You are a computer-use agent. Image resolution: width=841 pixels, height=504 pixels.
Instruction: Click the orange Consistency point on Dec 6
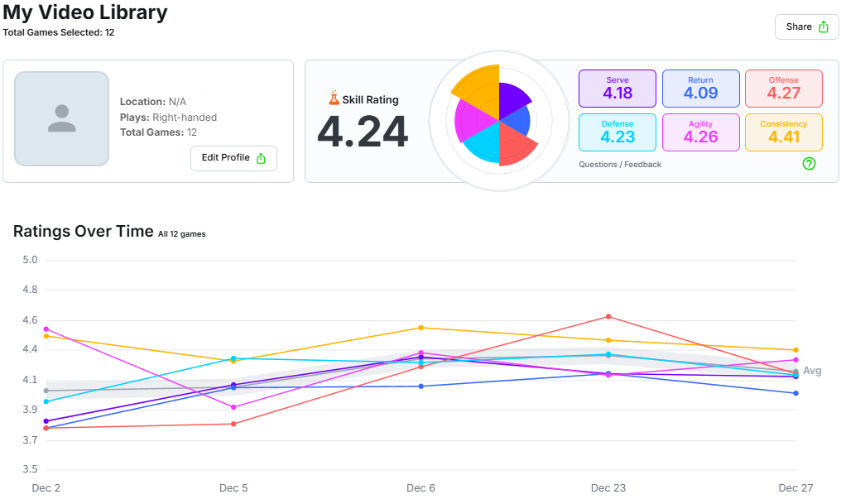click(x=420, y=328)
